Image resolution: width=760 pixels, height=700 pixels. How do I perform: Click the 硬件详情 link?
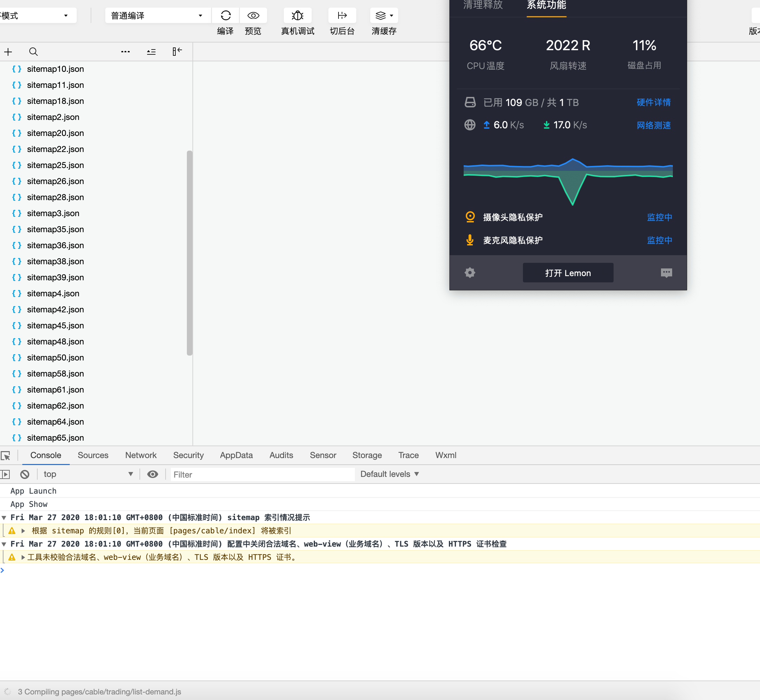click(653, 102)
